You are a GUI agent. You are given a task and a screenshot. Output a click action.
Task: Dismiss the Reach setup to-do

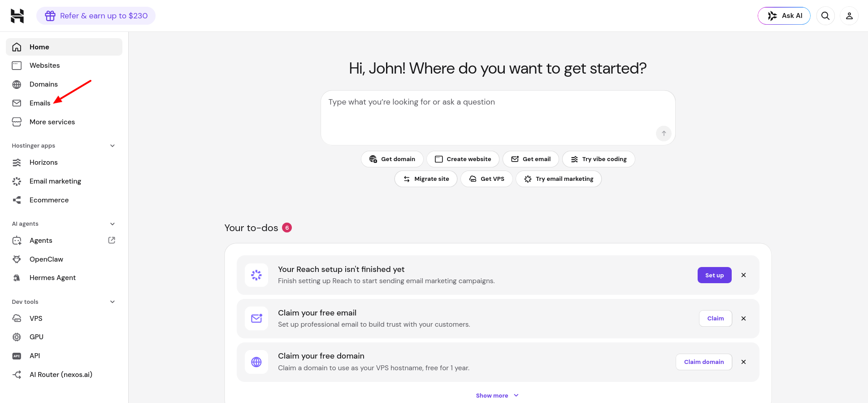point(744,275)
